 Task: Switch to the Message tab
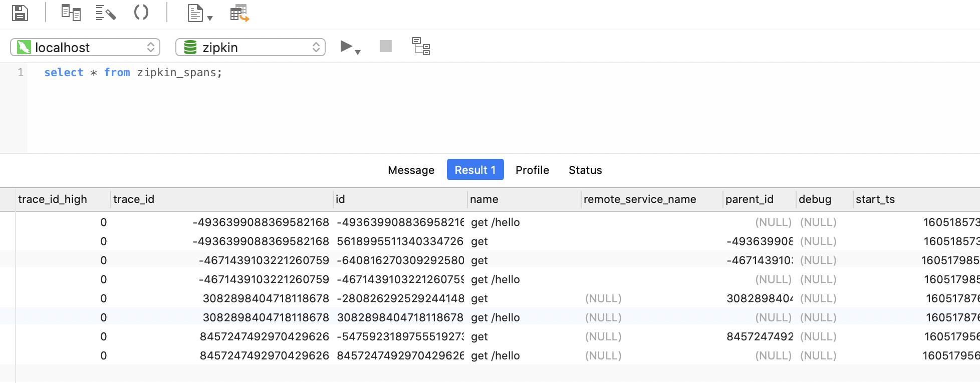(x=411, y=170)
